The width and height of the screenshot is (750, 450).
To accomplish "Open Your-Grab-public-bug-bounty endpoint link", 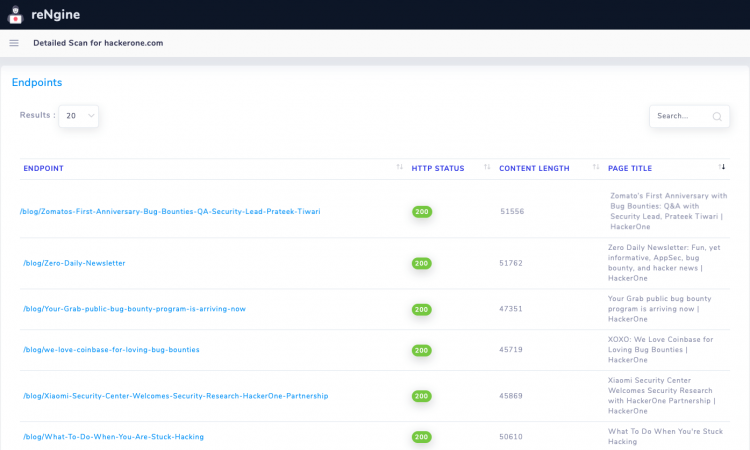I will coord(134,309).
